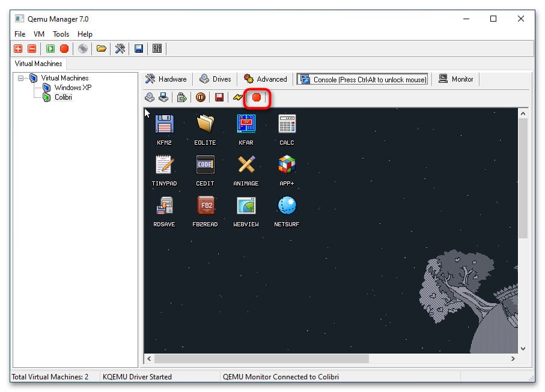Click the yellow lightning bolt console icon
545x392 pixels.
pos(238,97)
